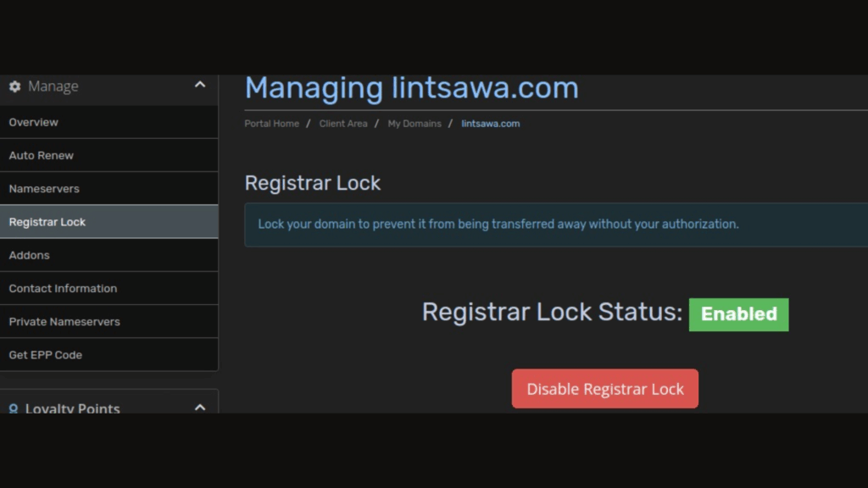Viewport: 868px width, 488px height.
Task: Collapse the Loyalty Points panel chevron
Action: 200,408
